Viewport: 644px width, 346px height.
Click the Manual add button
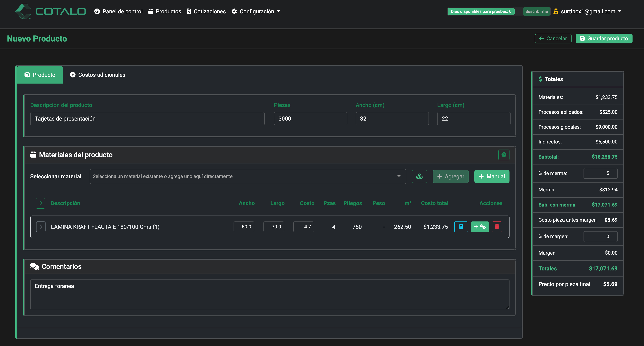click(492, 176)
